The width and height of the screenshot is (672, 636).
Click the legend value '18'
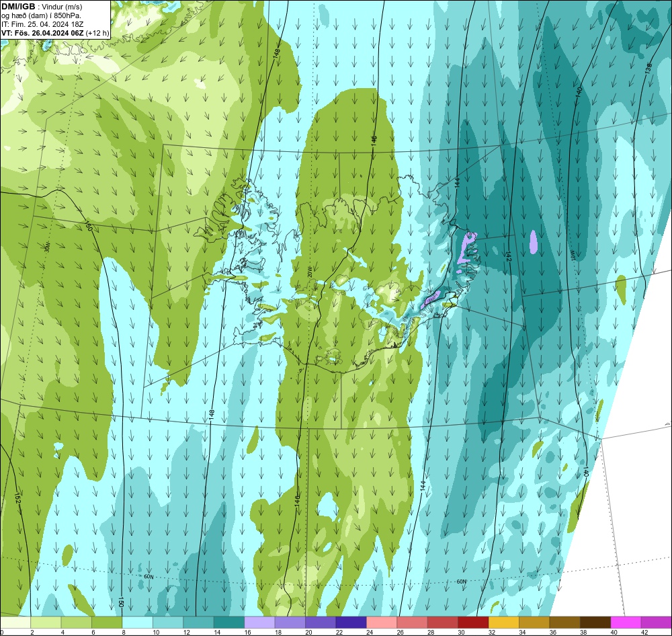[278, 632]
